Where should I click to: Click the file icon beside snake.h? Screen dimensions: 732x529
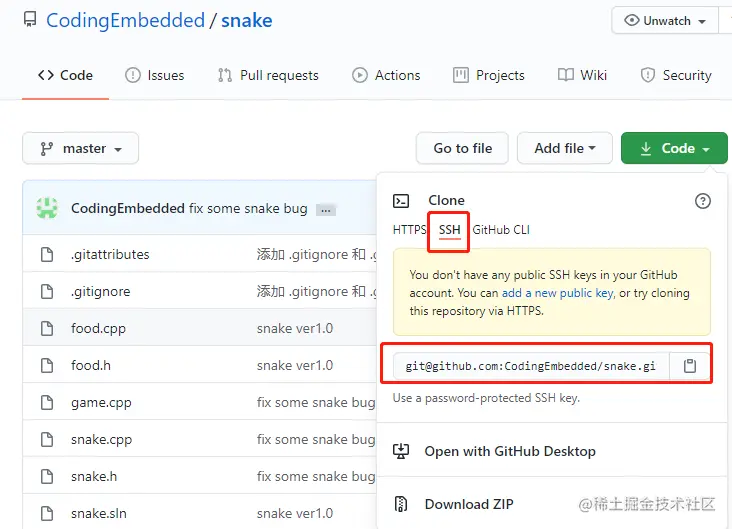pos(47,477)
